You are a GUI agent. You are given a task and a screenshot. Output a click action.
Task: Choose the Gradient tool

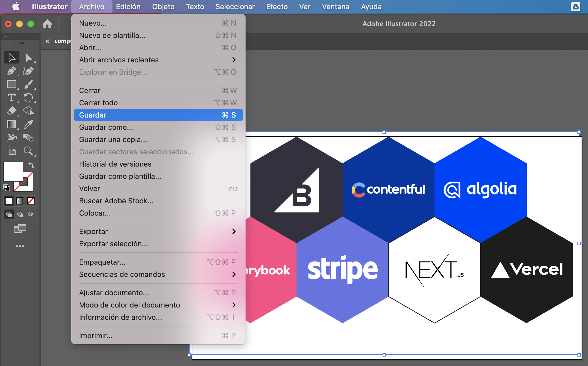pyautogui.click(x=11, y=124)
